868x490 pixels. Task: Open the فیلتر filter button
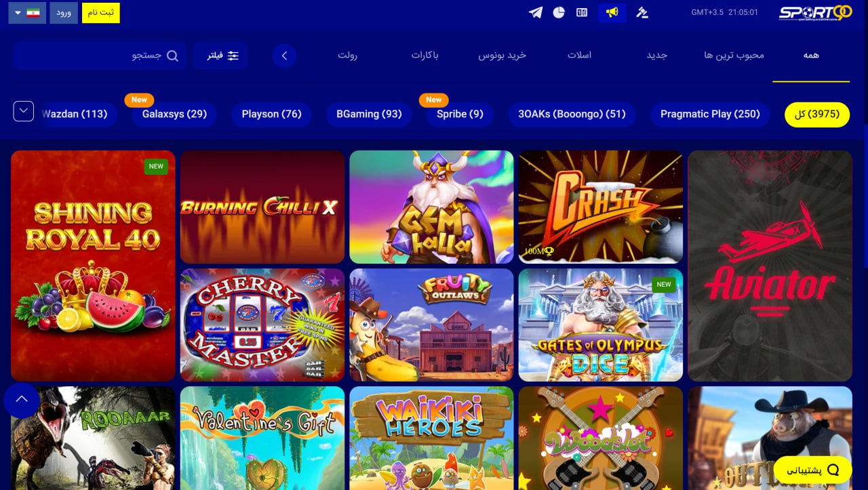220,56
